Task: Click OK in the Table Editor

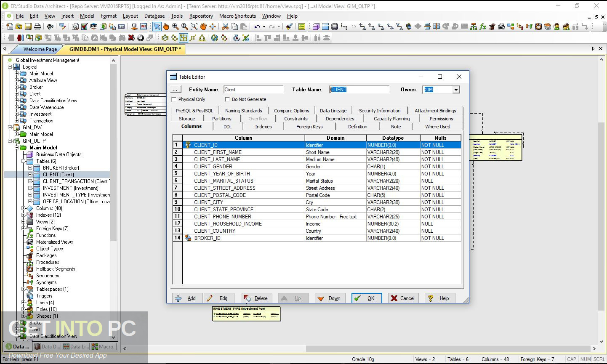Action: [367, 298]
